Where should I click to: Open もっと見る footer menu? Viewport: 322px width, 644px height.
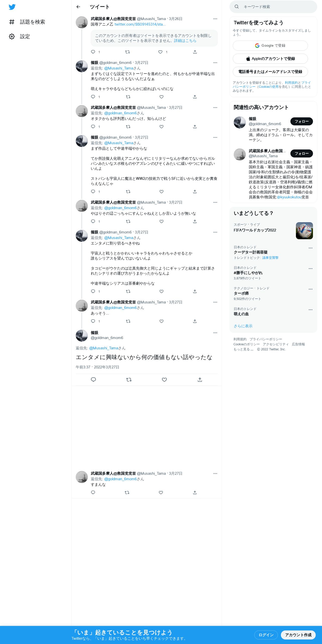pyautogui.click(x=243, y=349)
